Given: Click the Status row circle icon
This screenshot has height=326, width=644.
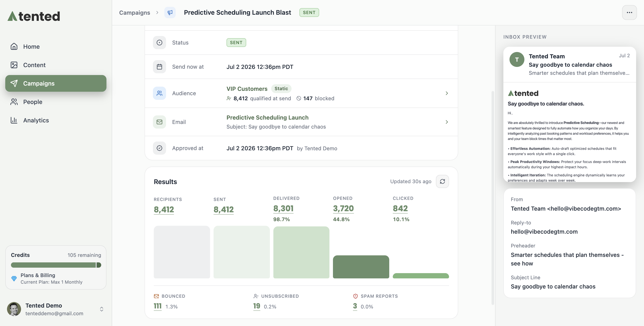Looking at the screenshot, I should [x=159, y=43].
